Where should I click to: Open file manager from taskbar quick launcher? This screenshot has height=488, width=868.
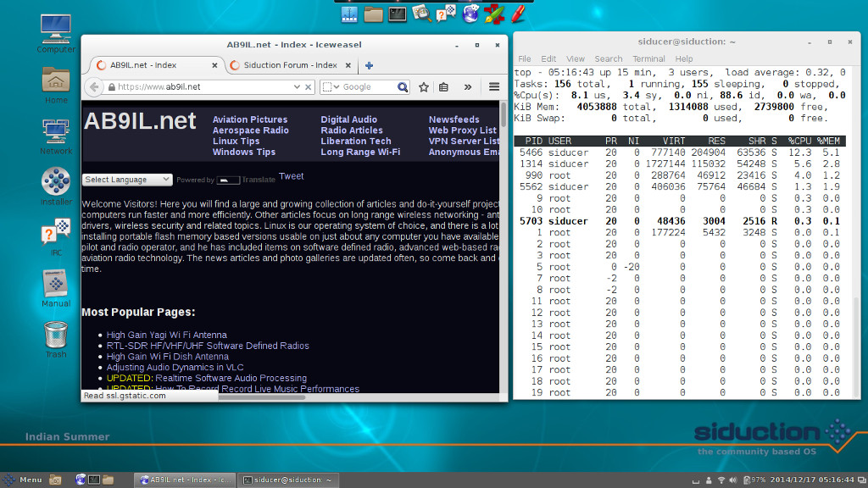108,480
